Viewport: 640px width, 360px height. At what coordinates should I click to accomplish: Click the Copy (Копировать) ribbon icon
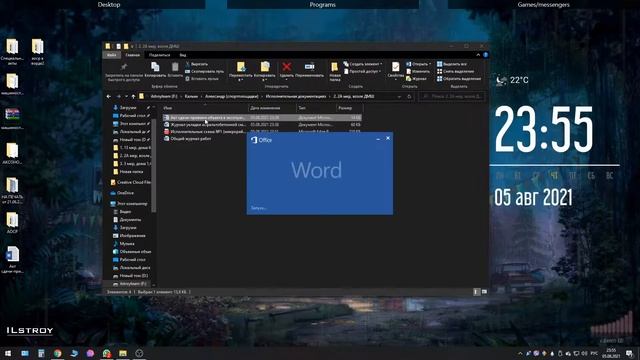pyautogui.click(x=155, y=67)
